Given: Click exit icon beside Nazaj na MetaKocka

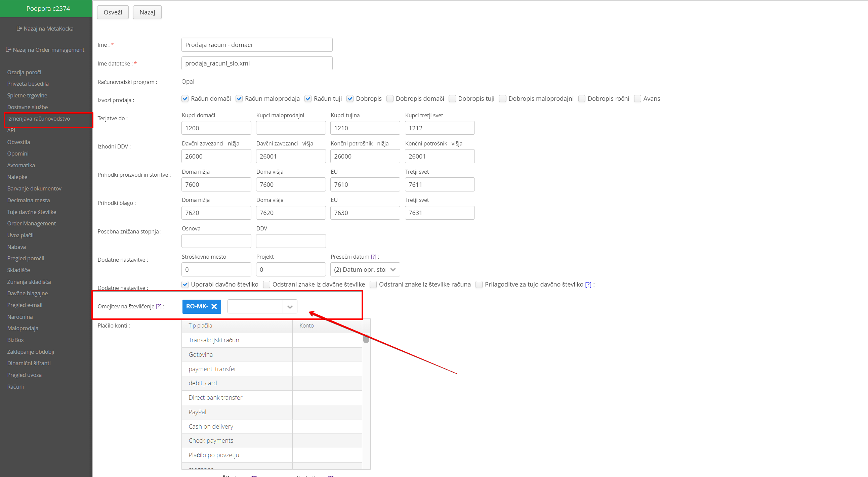Looking at the screenshot, I should (19, 29).
